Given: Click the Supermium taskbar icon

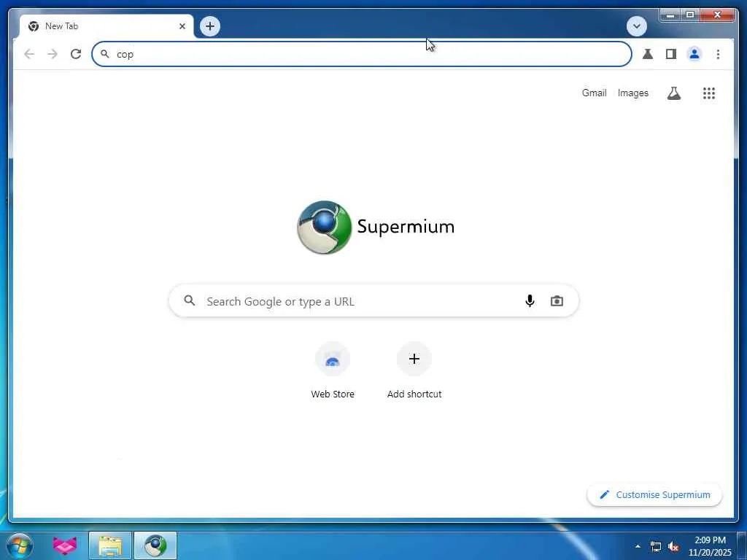Looking at the screenshot, I should tap(155, 545).
